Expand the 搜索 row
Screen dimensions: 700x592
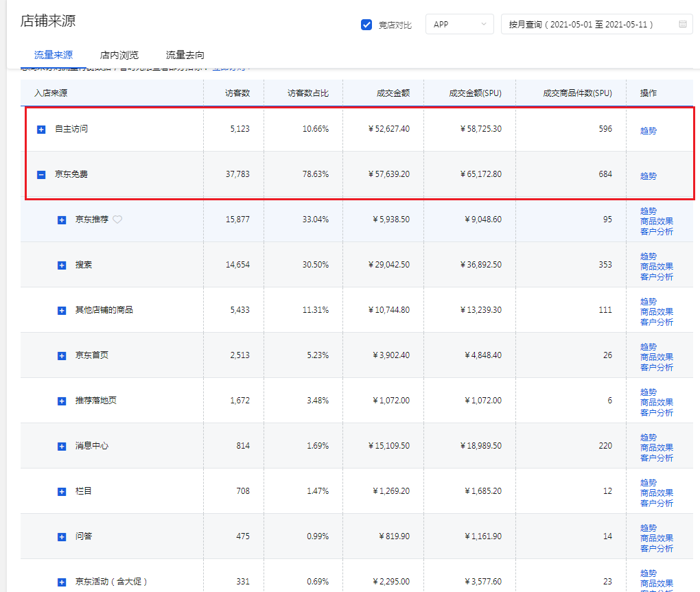[62, 265]
